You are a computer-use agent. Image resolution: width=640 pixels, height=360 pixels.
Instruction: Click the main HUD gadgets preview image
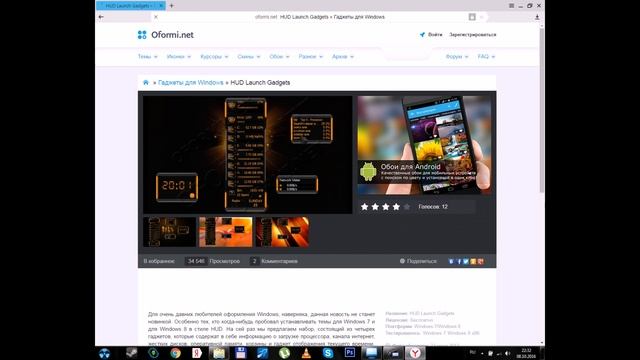coord(247,155)
